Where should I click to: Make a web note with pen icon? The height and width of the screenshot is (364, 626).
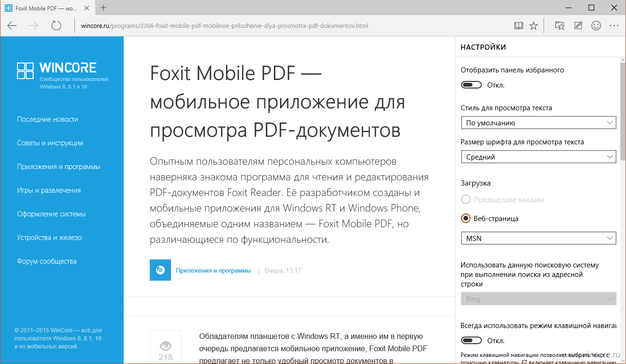tap(578, 26)
